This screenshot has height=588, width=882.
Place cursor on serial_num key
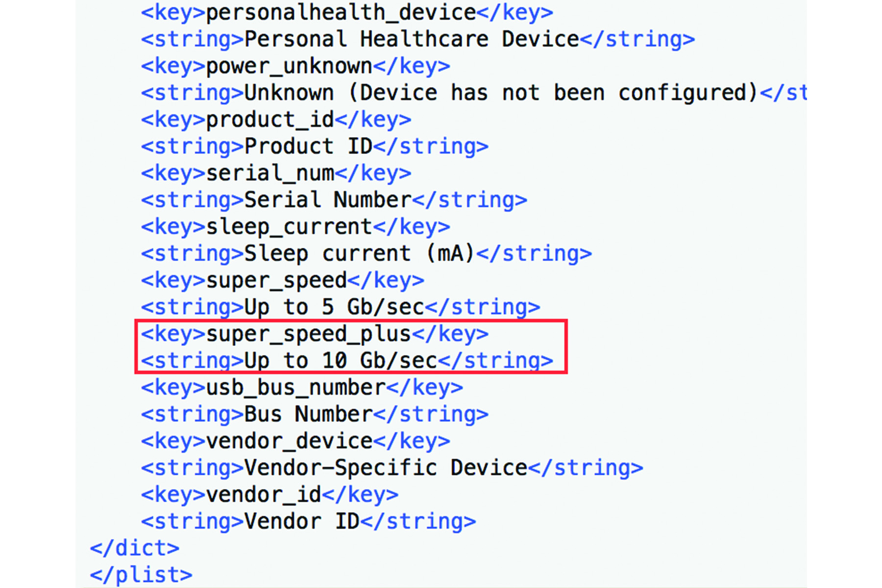click(269, 173)
